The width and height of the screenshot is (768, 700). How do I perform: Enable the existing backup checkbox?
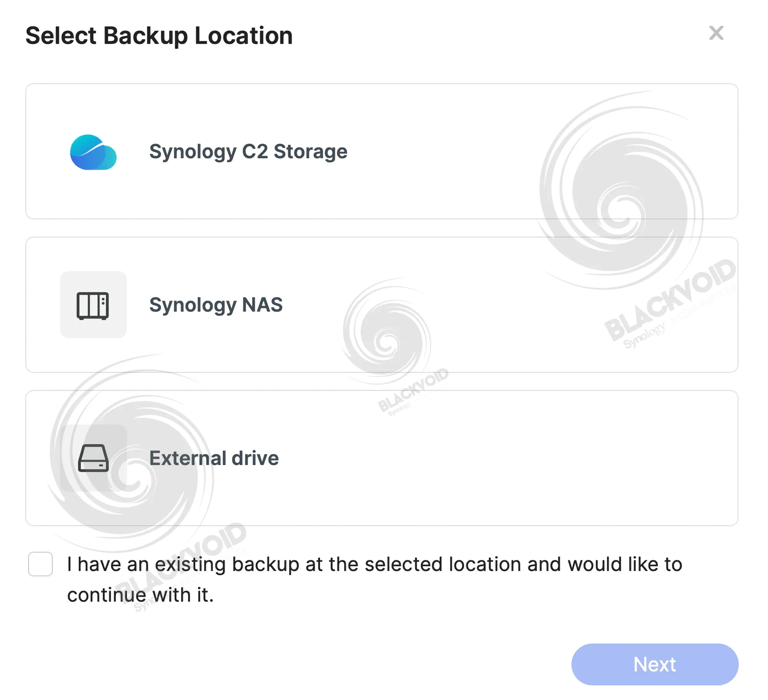click(40, 564)
